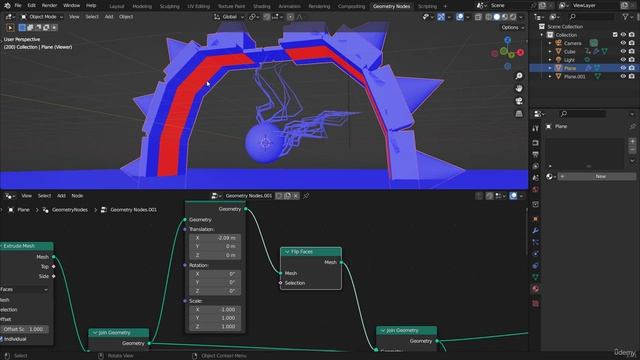Viewport: 640px width, 360px height.
Task: Add a new workspace with plus tab
Action: coord(445,6)
